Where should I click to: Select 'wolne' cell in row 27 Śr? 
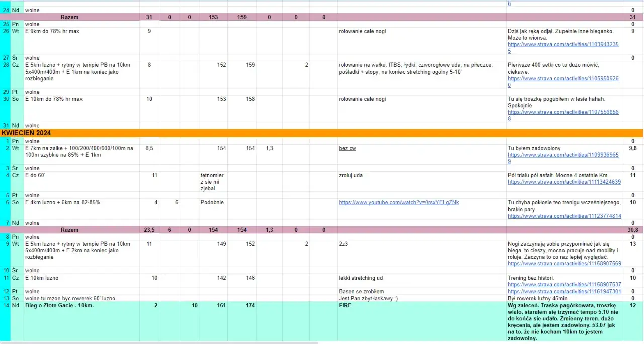[82, 58]
